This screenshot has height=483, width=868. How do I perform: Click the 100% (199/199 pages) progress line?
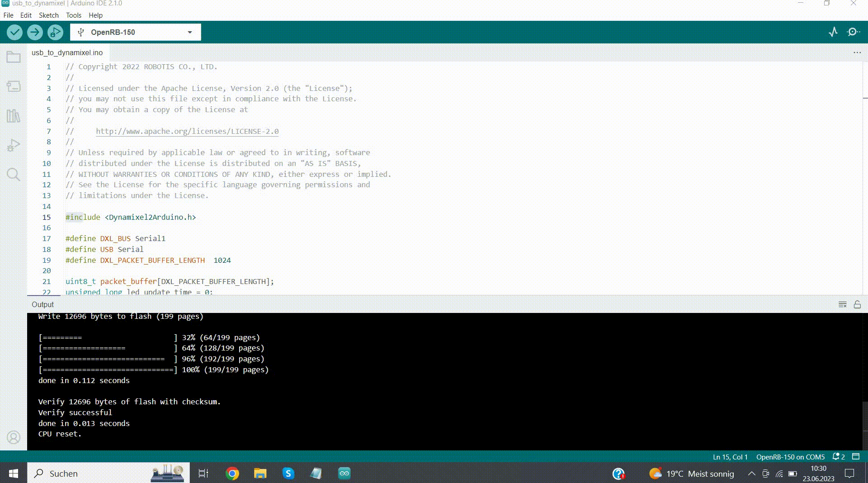[154, 369]
